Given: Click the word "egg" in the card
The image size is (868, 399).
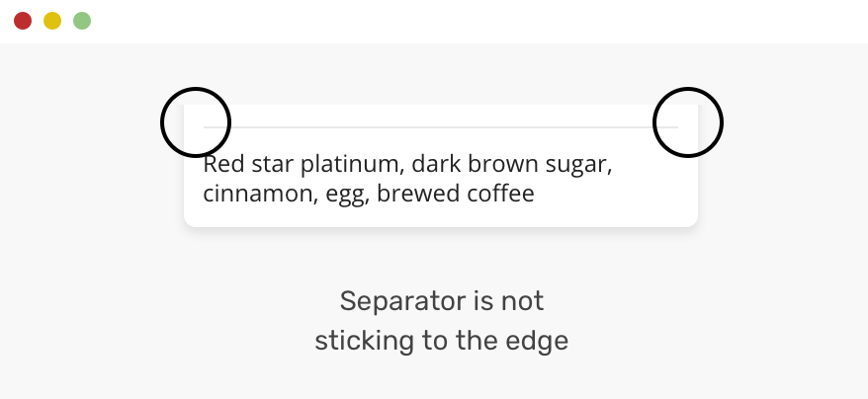Looking at the screenshot, I should point(346,196).
